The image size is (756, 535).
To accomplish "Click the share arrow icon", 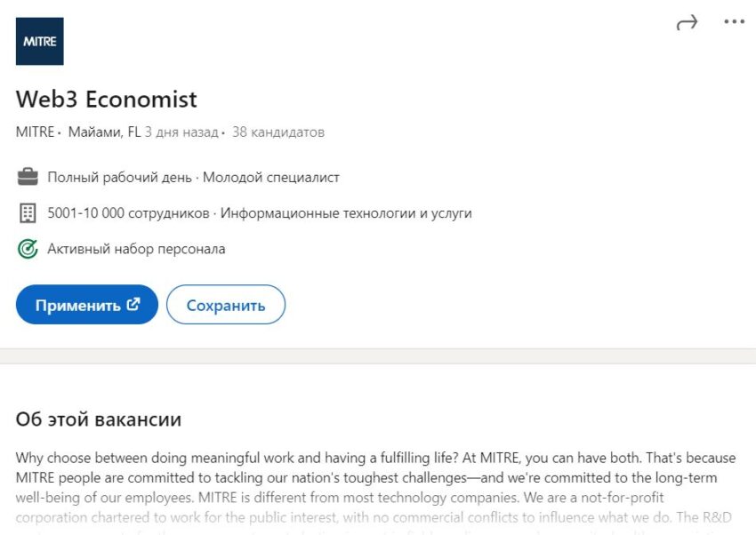I will tap(687, 23).
